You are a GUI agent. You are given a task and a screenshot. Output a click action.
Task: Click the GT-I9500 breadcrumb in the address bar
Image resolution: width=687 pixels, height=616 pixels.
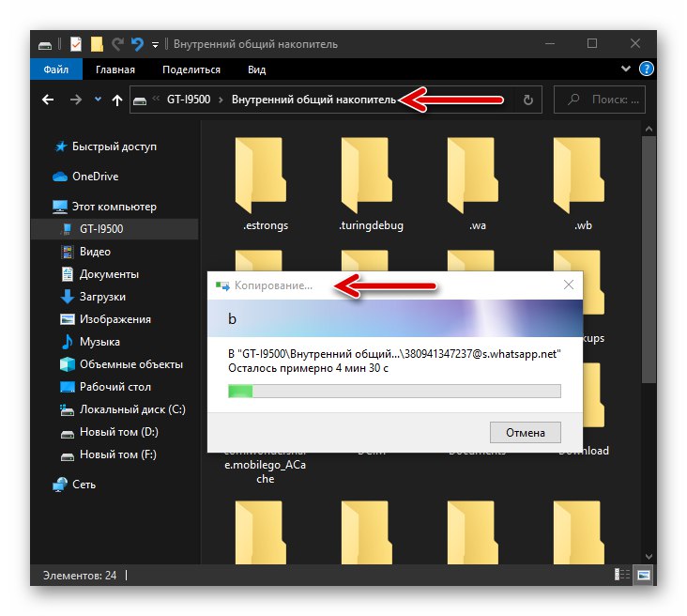[x=189, y=100]
